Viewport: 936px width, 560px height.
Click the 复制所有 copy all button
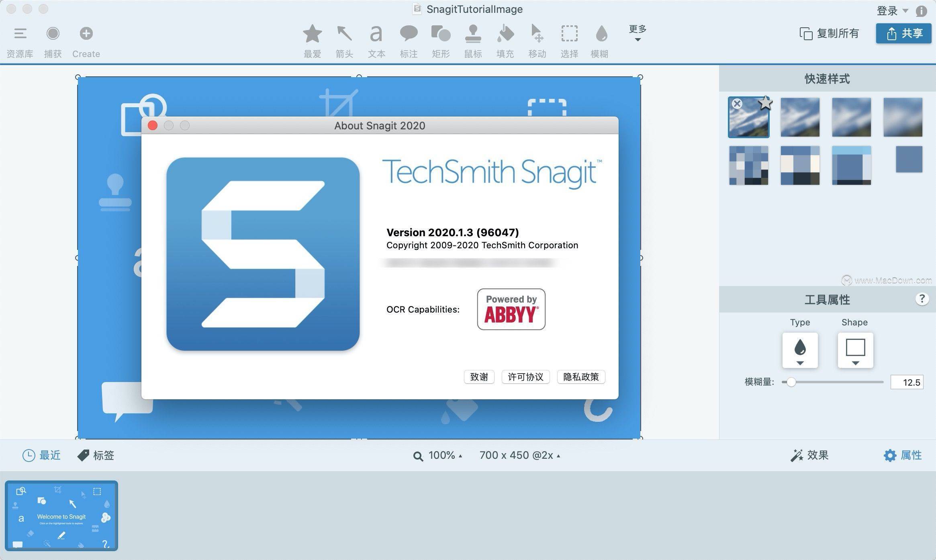tap(829, 33)
